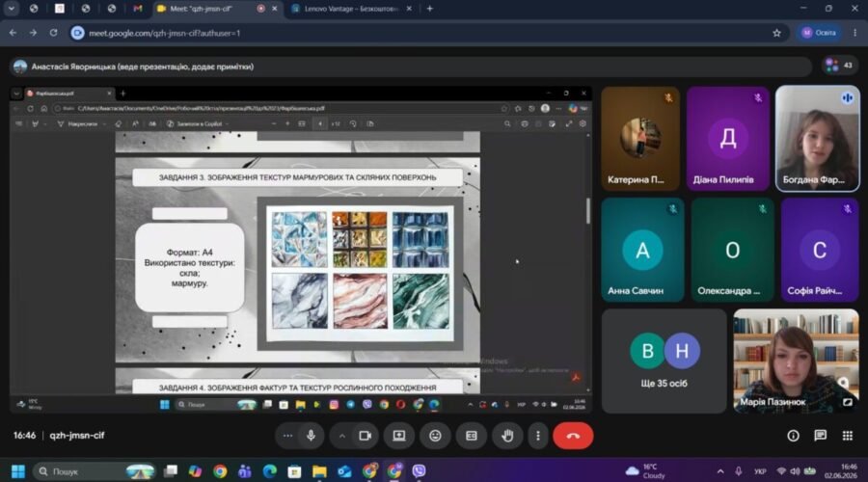Switch to the Lenovo Vantage tab
868x482 pixels.
(x=351, y=9)
